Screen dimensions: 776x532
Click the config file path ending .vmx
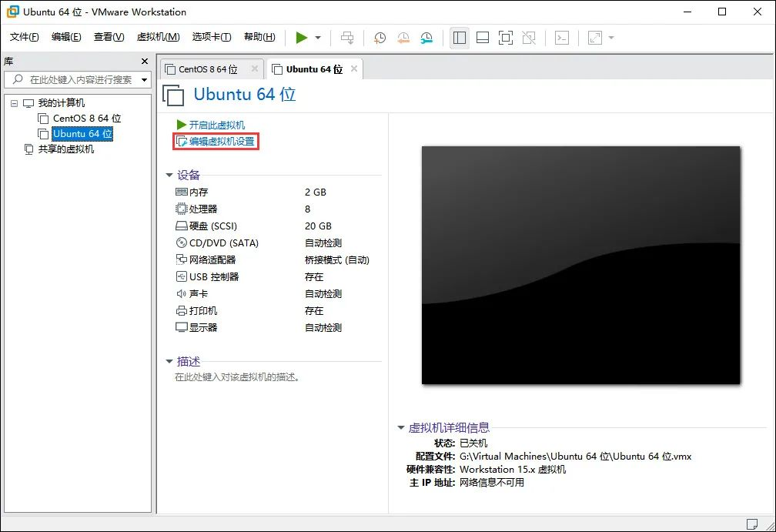575,457
